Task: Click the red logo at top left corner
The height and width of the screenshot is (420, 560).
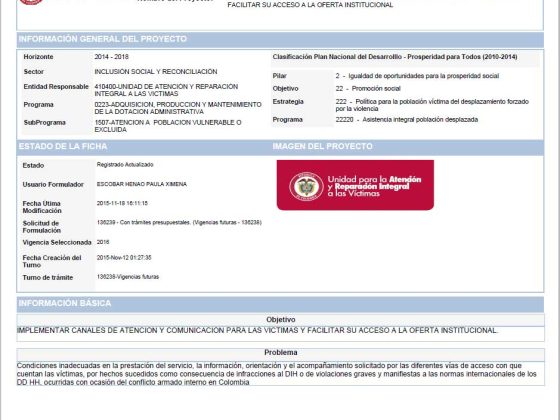Action: 31,2
